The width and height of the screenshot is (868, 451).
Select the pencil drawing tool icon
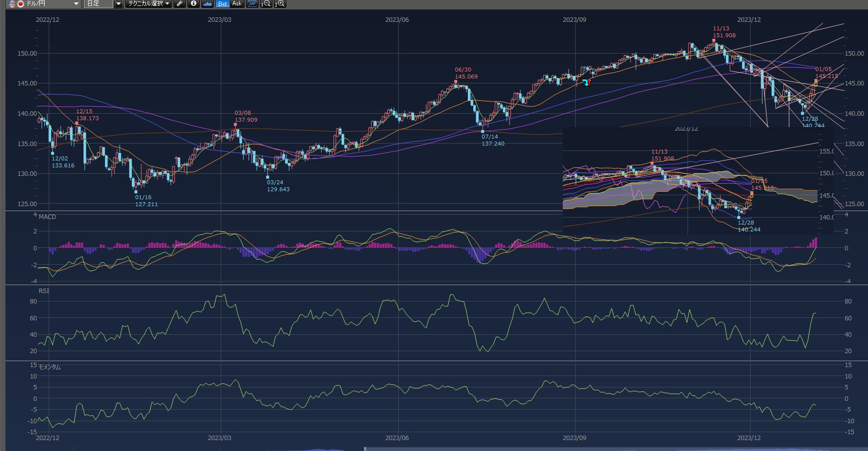point(180,4)
